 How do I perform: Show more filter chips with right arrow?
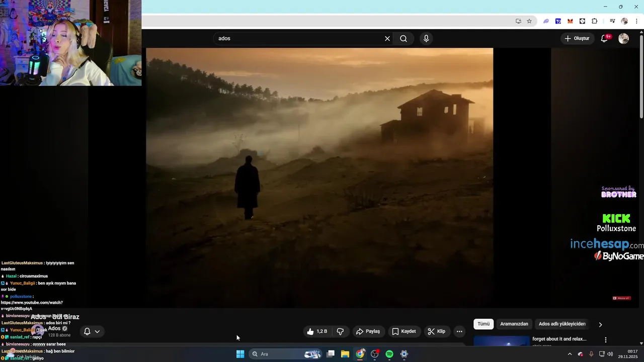tap(600, 324)
